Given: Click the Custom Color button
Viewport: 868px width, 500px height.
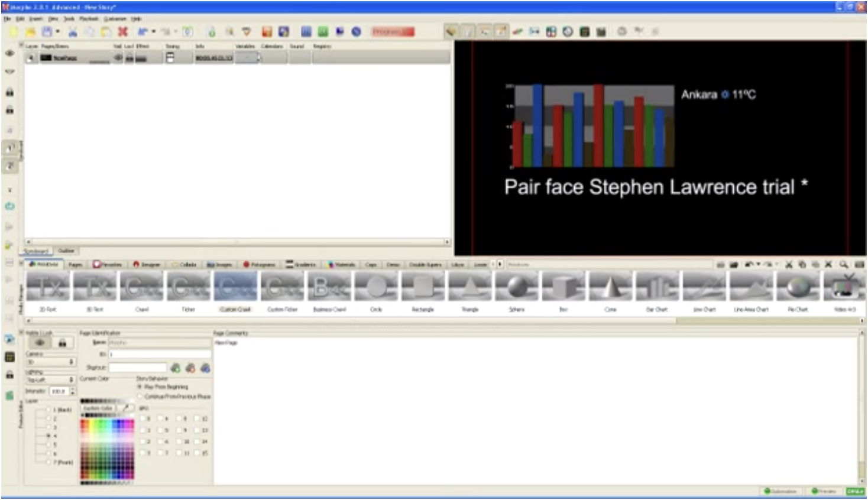Looking at the screenshot, I should pyautogui.click(x=98, y=408).
